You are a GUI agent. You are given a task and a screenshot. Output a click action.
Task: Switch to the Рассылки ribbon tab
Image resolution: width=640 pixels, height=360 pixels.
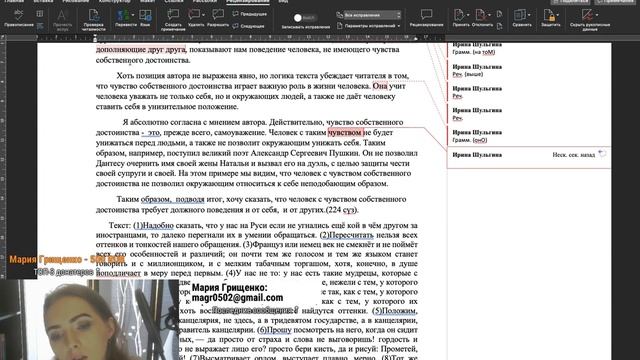(204, 2)
